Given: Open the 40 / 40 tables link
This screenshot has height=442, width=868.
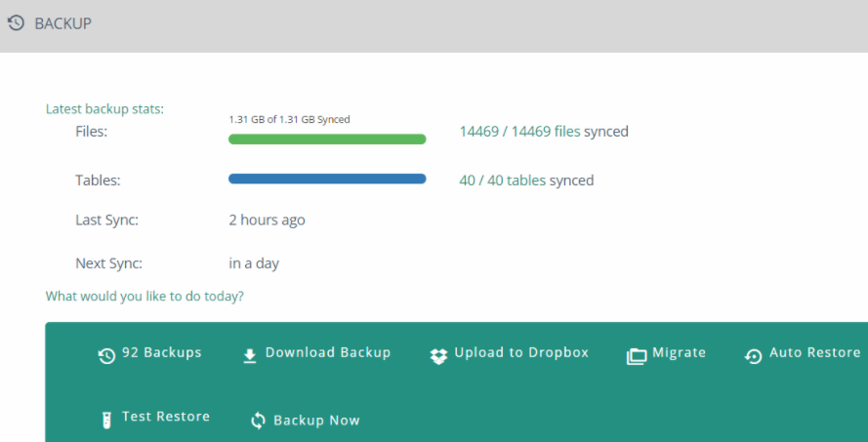Looking at the screenshot, I should pyautogui.click(x=502, y=181).
